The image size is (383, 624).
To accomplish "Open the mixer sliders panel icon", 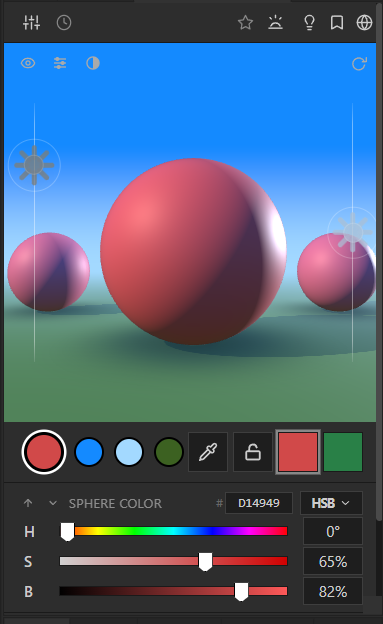I will 31,23.
